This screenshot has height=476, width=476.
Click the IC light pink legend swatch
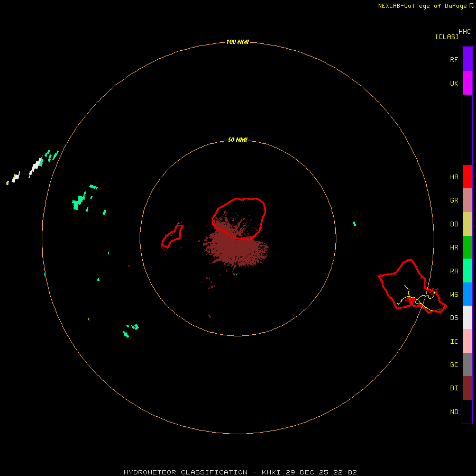point(467,341)
